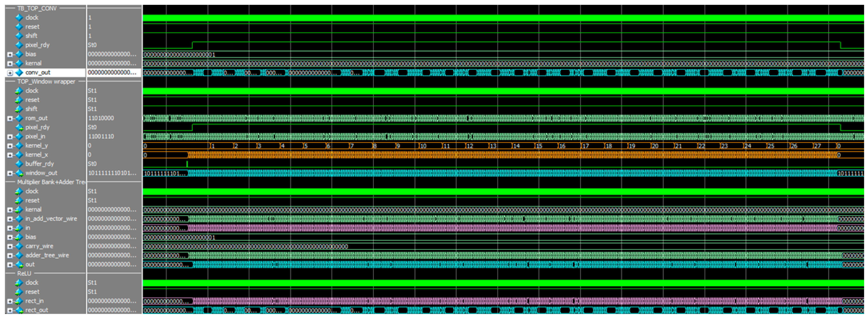Select the ReLU group divider

point(24,274)
